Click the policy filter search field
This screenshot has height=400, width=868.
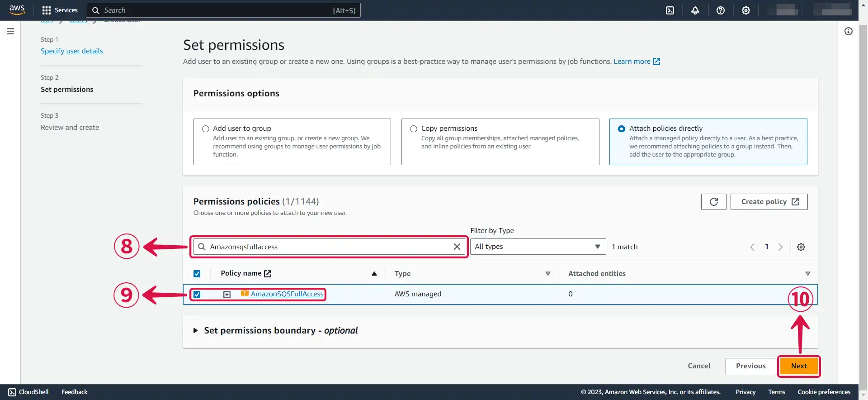pos(329,247)
